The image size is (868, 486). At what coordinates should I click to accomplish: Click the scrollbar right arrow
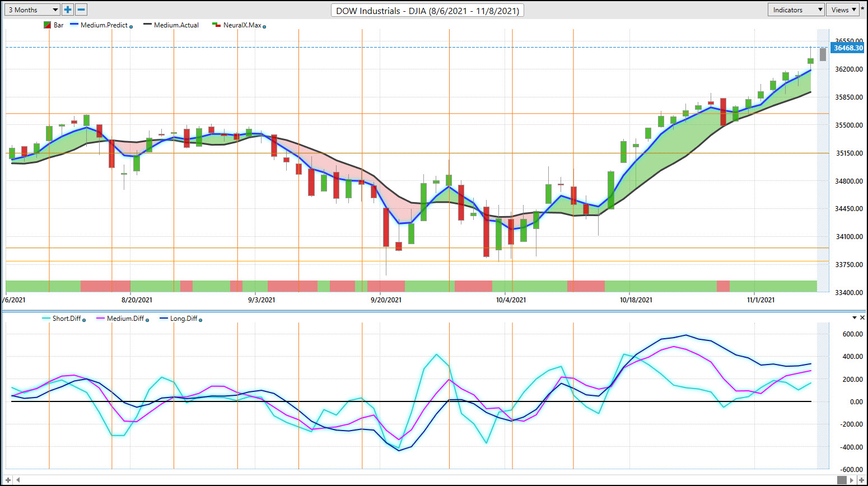point(852,480)
